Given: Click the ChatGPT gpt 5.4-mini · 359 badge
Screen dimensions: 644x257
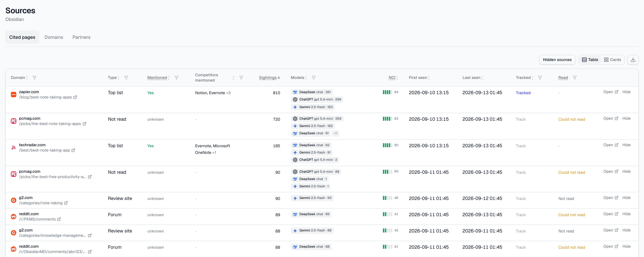Looking at the screenshot, I should (x=317, y=119).
